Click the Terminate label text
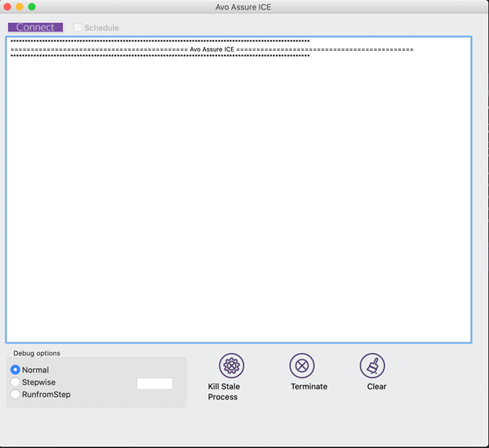Image resolution: width=489 pixels, height=448 pixels. (x=309, y=387)
